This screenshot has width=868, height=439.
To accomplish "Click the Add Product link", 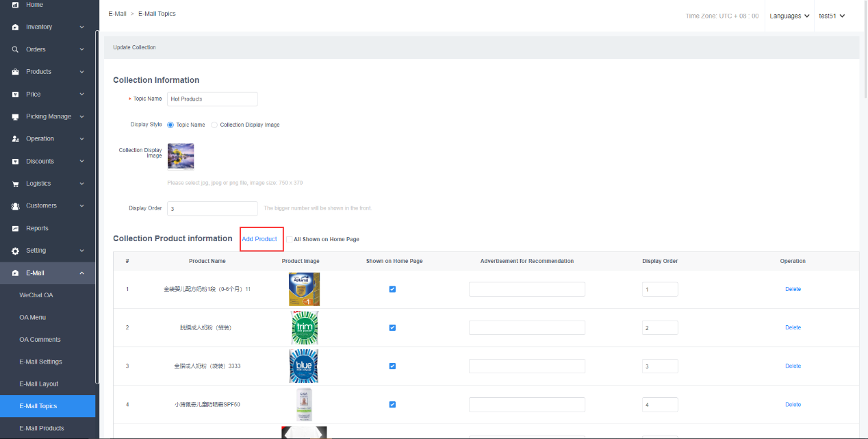I will point(259,239).
